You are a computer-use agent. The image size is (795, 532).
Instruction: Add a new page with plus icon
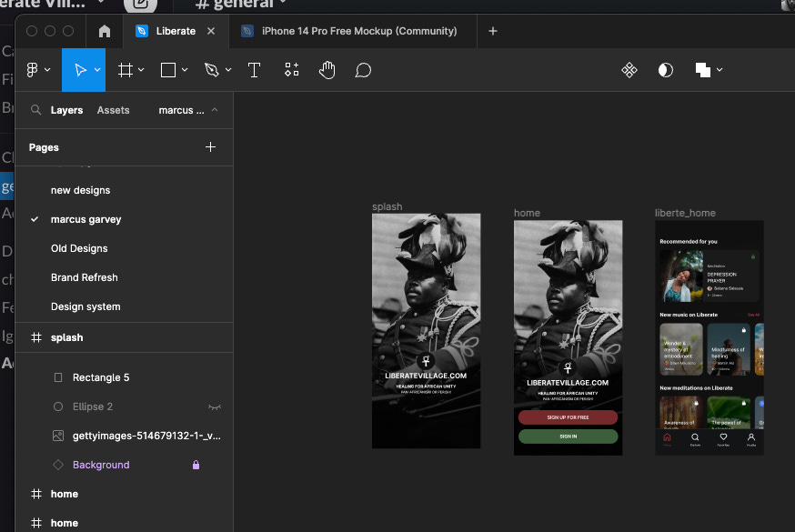(x=210, y=147)
